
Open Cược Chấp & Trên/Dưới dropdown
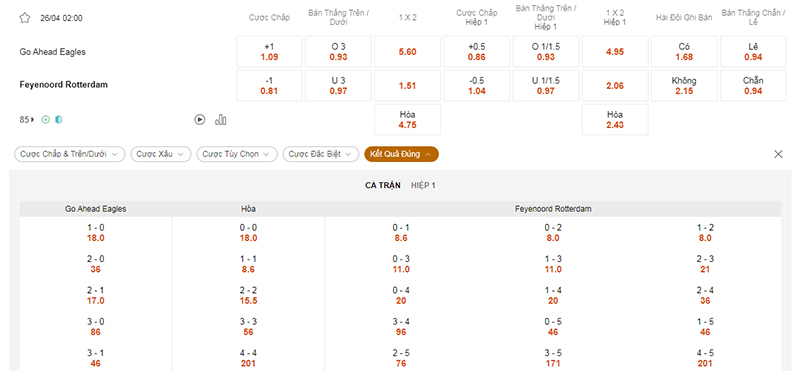pos(69,154)
